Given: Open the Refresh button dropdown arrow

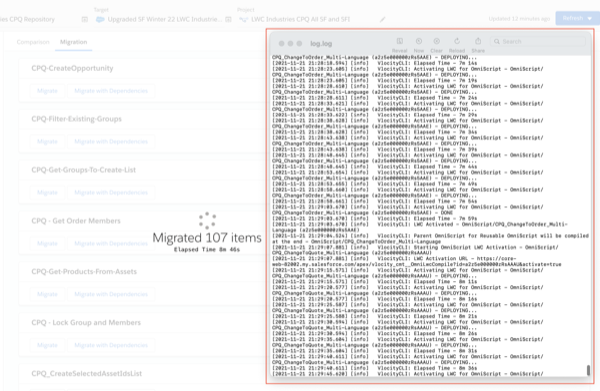Looking at the screenshot, I should click(x=590, y=18).
